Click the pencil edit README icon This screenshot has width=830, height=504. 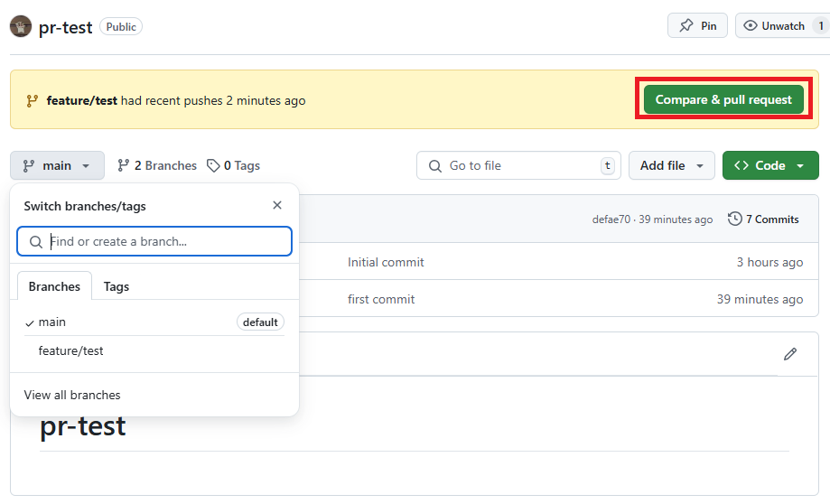(790, 354)
